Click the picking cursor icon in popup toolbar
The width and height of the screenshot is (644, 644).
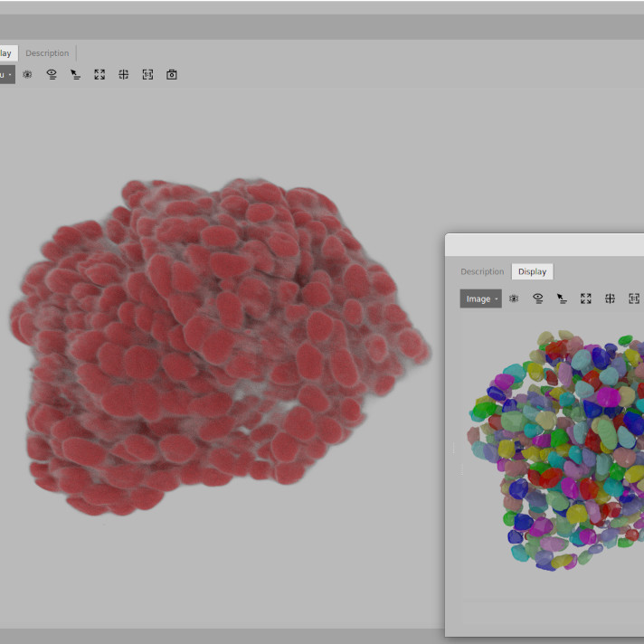562,298
